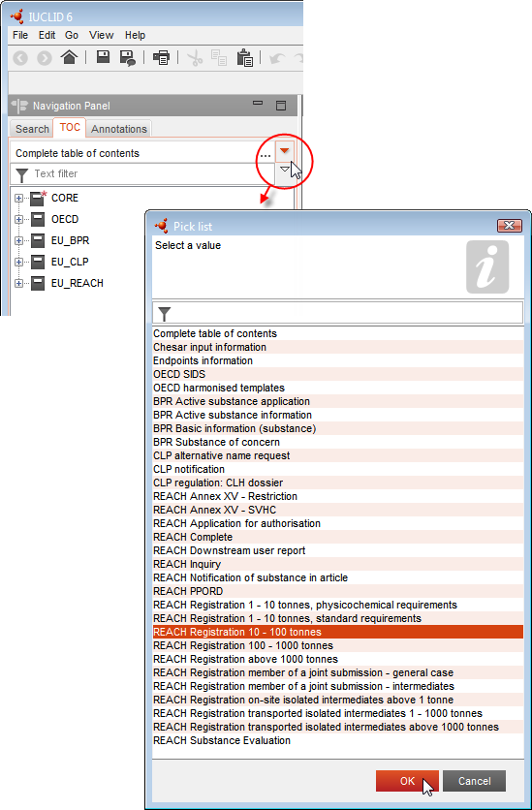
Task: Click the Pick list info icon
Action: 487,267
